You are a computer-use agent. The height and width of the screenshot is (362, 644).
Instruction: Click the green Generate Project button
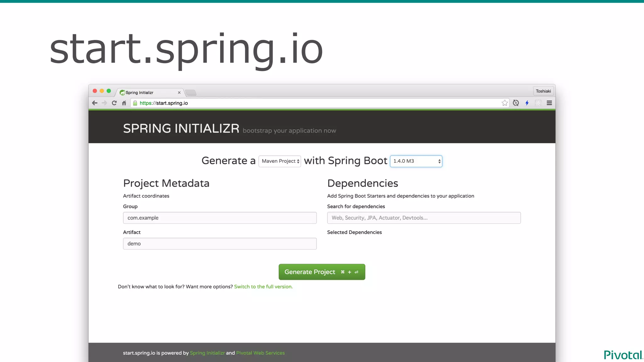coord(322,272)
